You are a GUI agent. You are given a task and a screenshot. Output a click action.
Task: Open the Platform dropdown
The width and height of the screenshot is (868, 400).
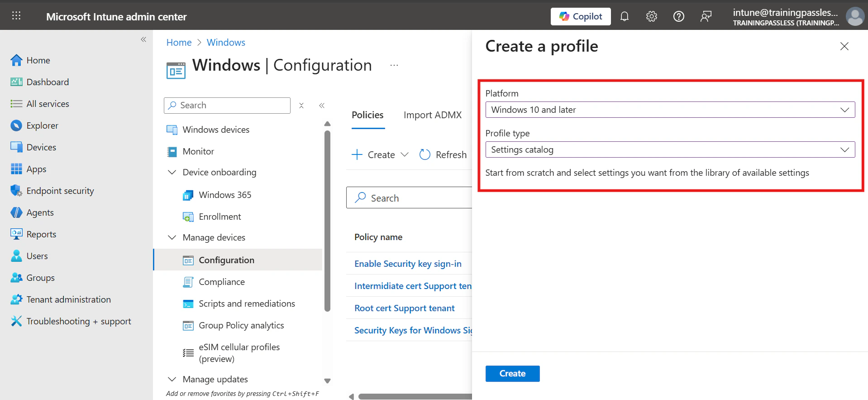pos(670,110)
